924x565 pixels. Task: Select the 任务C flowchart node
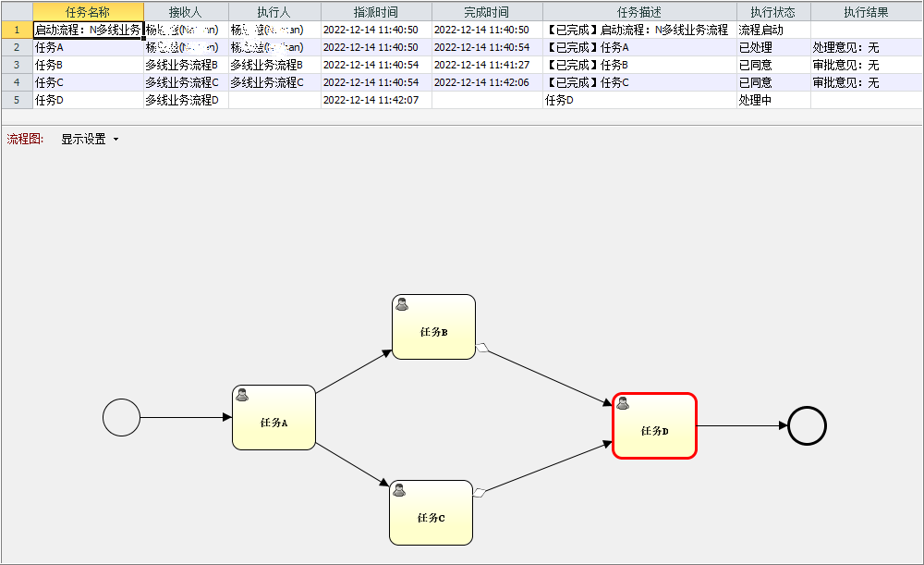[431, 512]
